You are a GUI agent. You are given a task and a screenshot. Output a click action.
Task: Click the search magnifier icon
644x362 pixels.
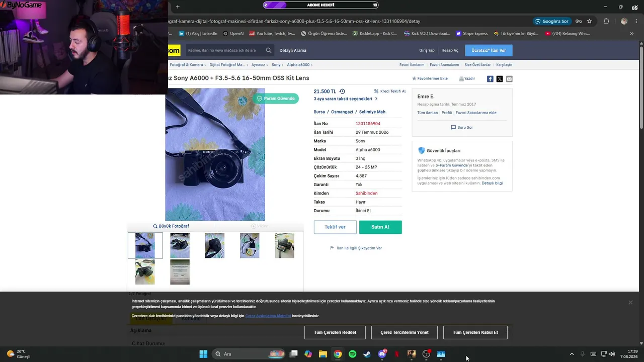coord(269,50)
